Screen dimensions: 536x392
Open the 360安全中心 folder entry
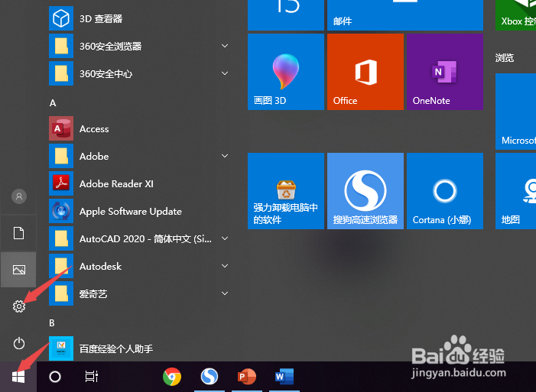137,73
